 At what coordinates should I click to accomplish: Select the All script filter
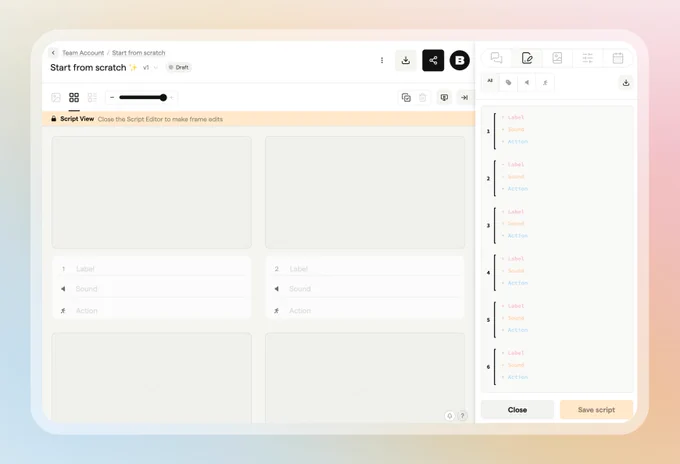tap(490, 82)
